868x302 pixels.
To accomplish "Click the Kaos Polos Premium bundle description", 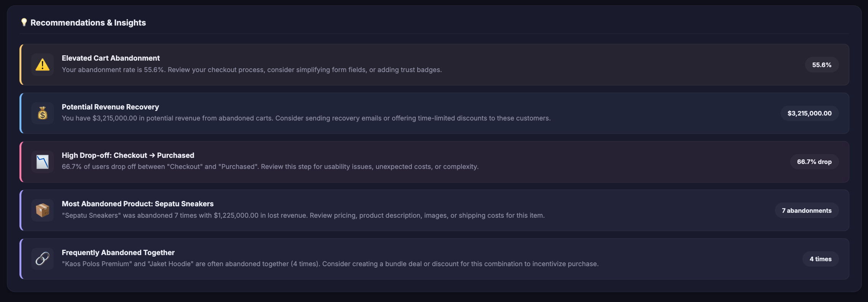I will pyautogui.click(x=330, y=264).
